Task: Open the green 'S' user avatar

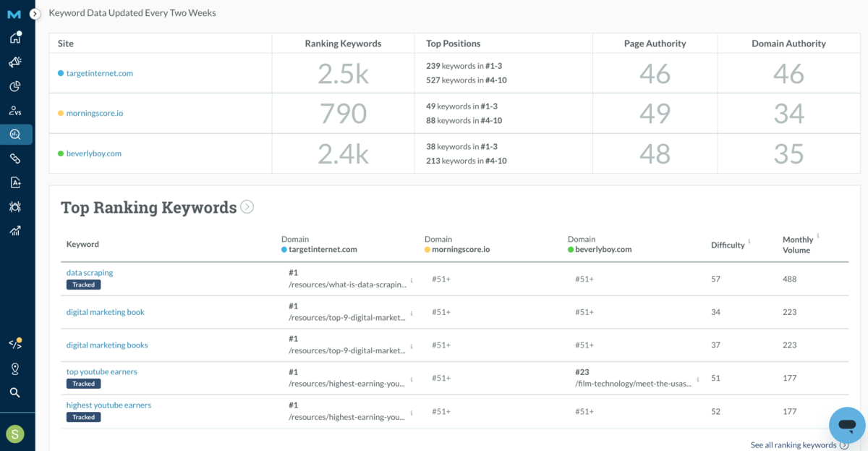Action: coord(15,434)
